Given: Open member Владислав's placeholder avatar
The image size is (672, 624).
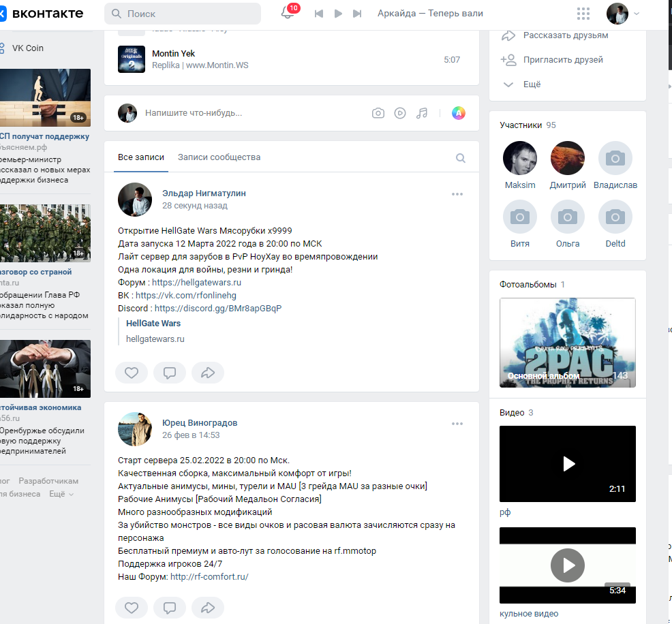Looking at the screenshot, I should coord(615,158).
